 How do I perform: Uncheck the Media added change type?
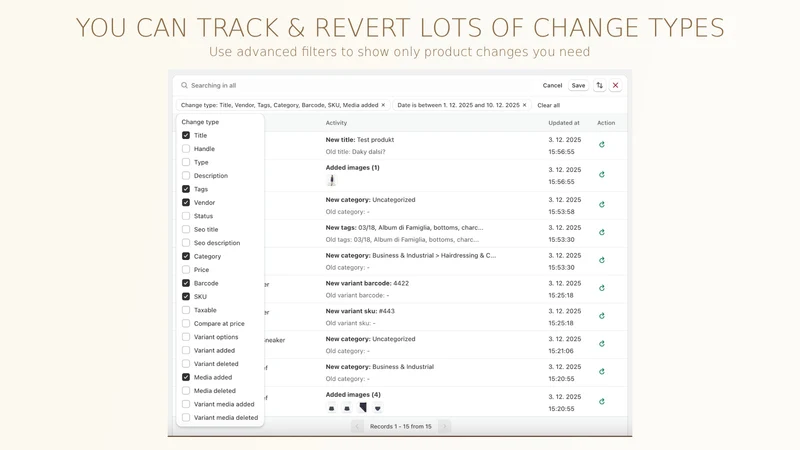[186, 377]
